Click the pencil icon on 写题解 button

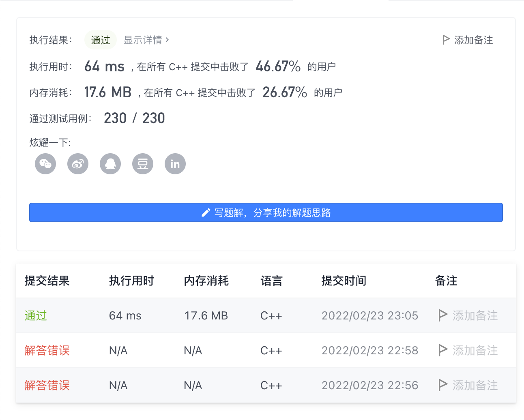[x=206, y=212]
